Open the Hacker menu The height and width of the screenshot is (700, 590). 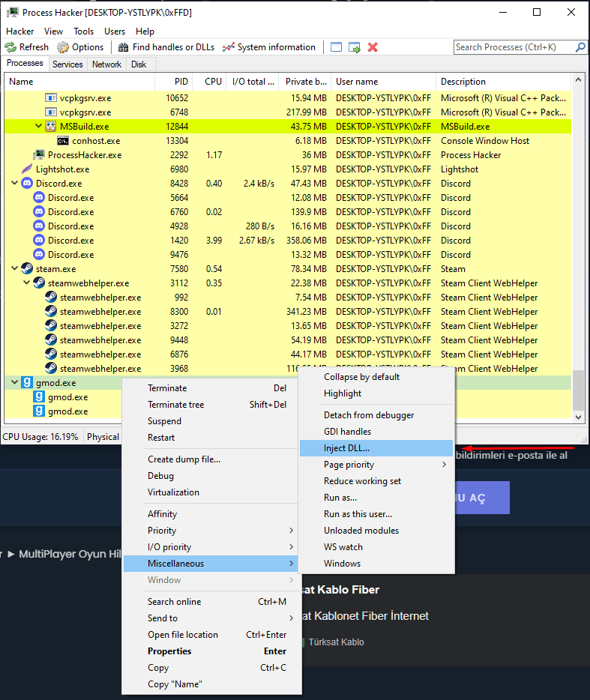pyautogui.click(x=19, y=31)
